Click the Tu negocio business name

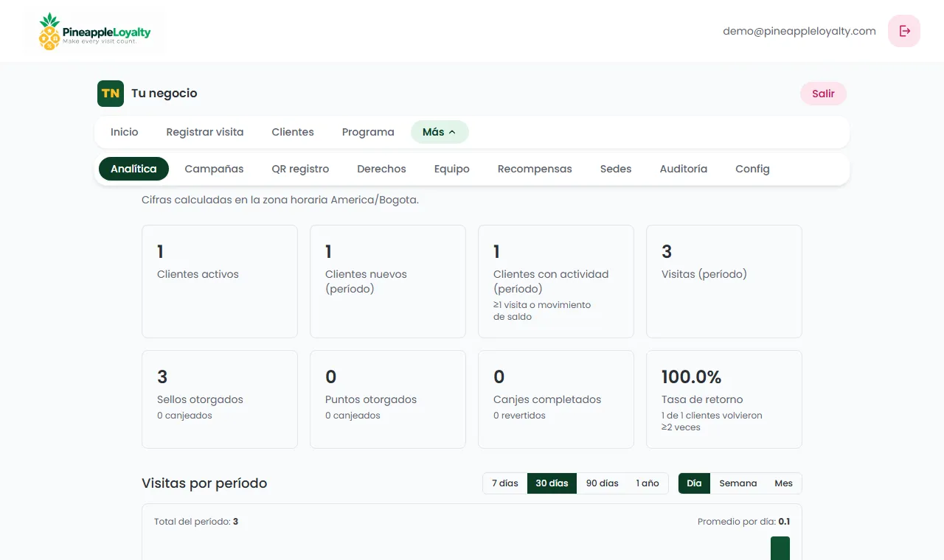pyautogui.click(x=164, y=94)
